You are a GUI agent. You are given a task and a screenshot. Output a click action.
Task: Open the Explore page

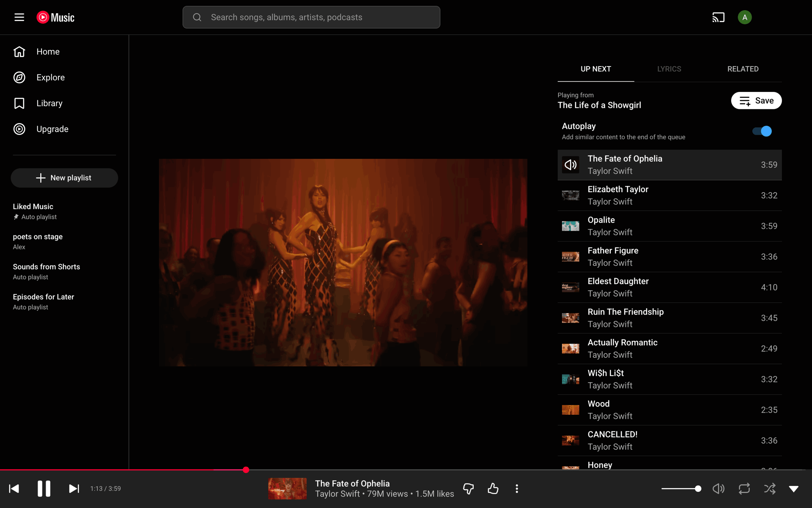(64, 77)
